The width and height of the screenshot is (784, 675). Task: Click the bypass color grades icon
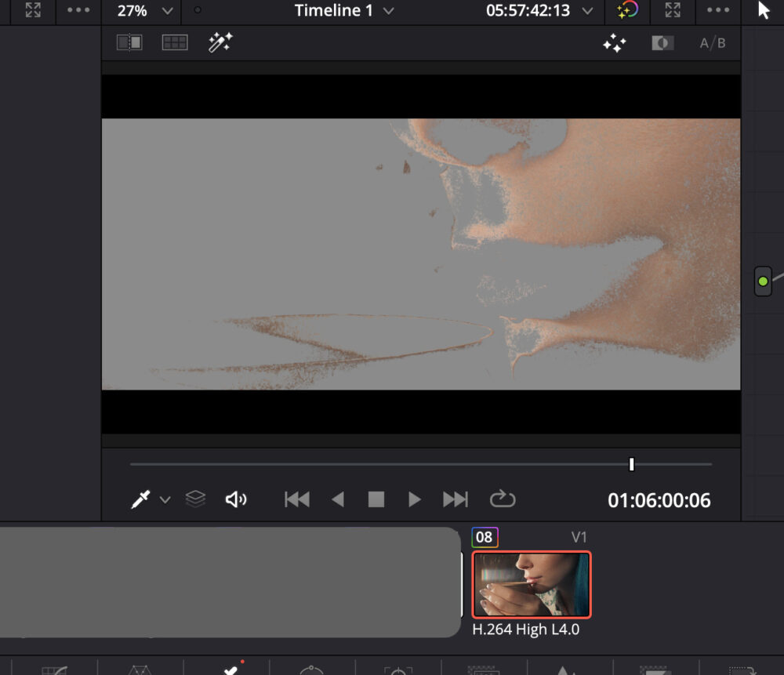pos(627,11)
